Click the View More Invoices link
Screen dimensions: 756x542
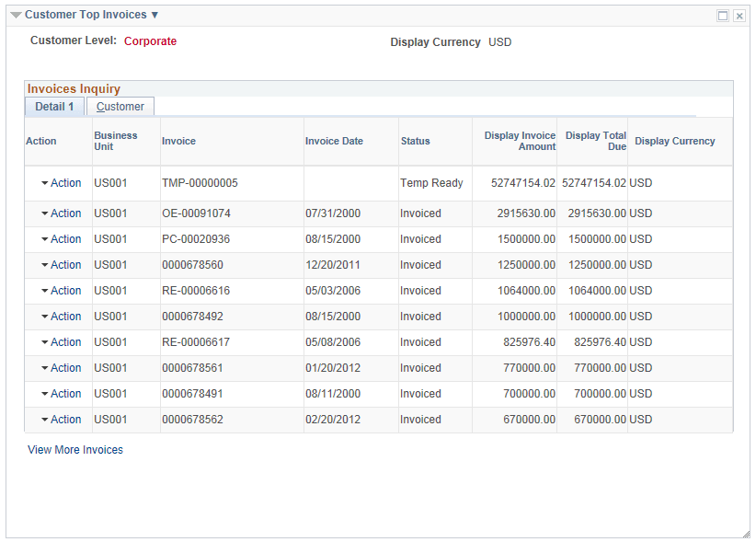74,450
